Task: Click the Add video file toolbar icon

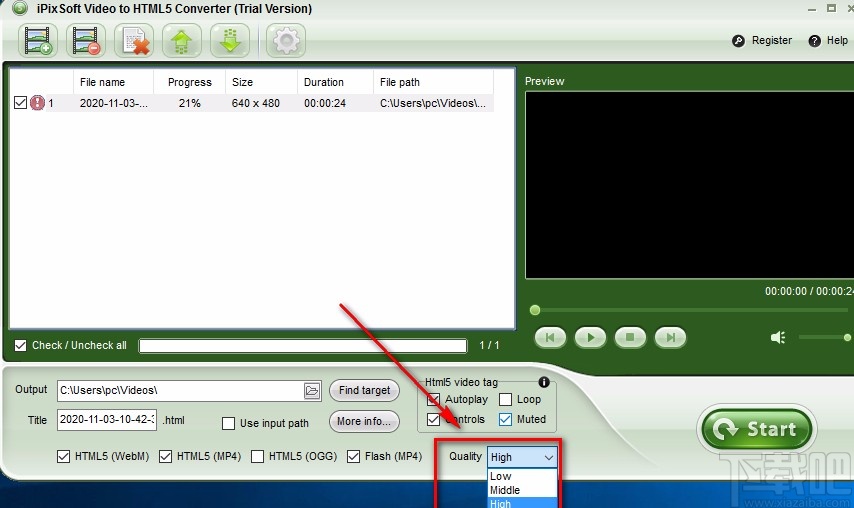Action: pos(38,41)
